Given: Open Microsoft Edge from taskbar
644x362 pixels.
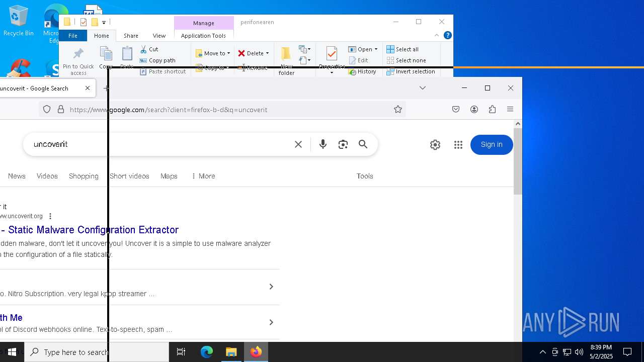Looking at the screenshot, I should [206, 352].
